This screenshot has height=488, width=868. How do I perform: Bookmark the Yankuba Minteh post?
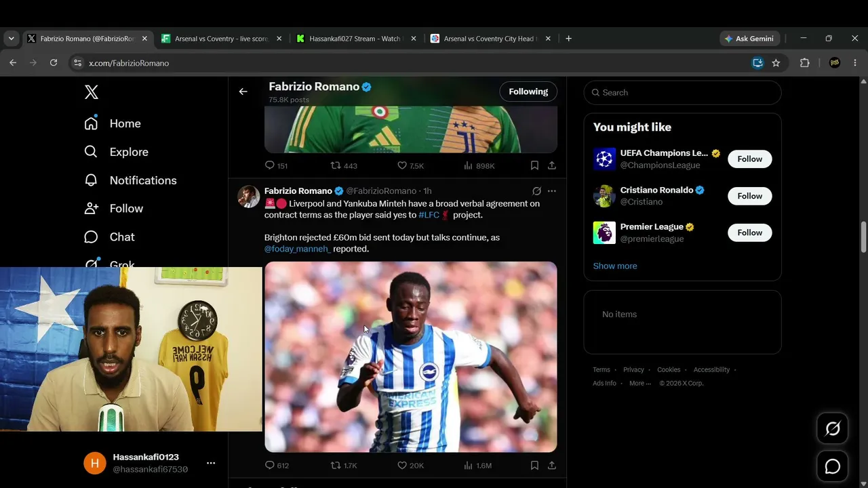point(534,466)
